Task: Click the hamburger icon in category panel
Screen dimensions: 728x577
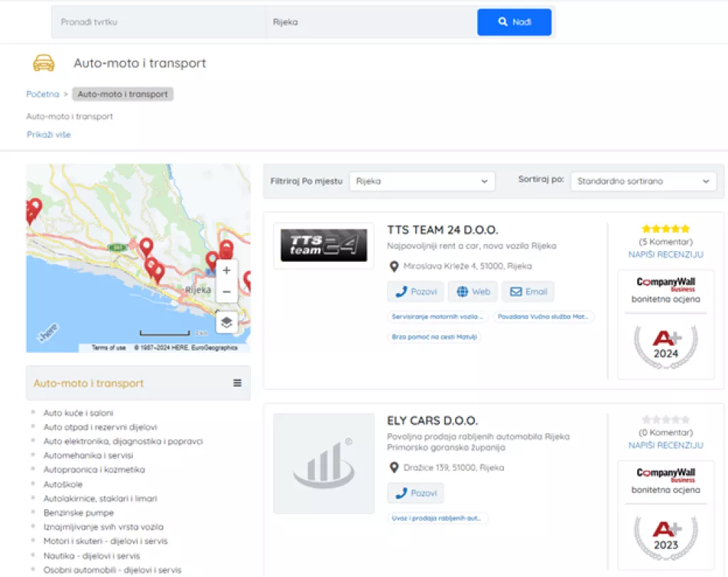Action: [237, 383]
